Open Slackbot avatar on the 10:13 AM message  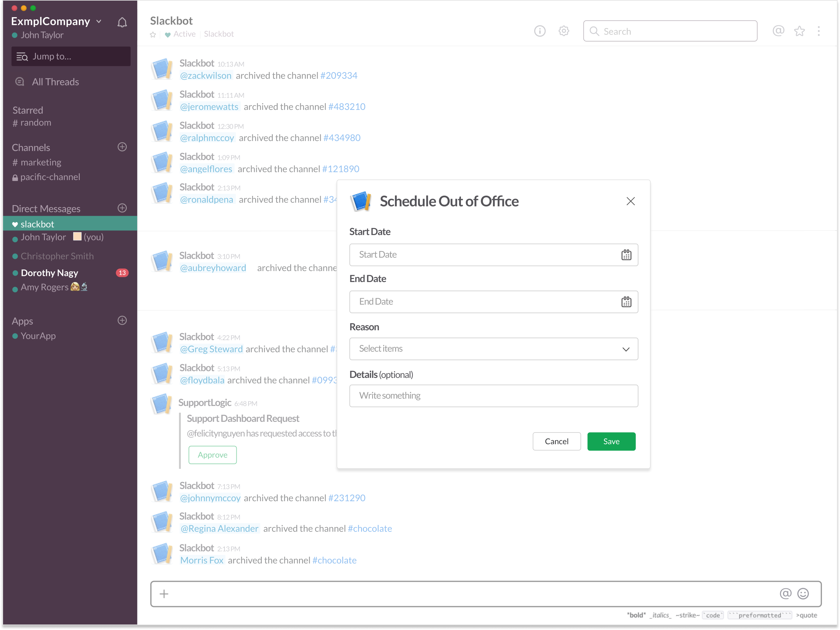pyautogui.click(x=163, y=69)
